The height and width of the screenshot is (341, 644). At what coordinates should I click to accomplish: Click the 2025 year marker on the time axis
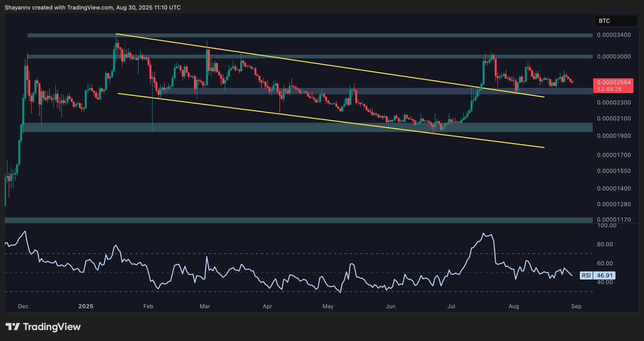click(x=86, y=306)
